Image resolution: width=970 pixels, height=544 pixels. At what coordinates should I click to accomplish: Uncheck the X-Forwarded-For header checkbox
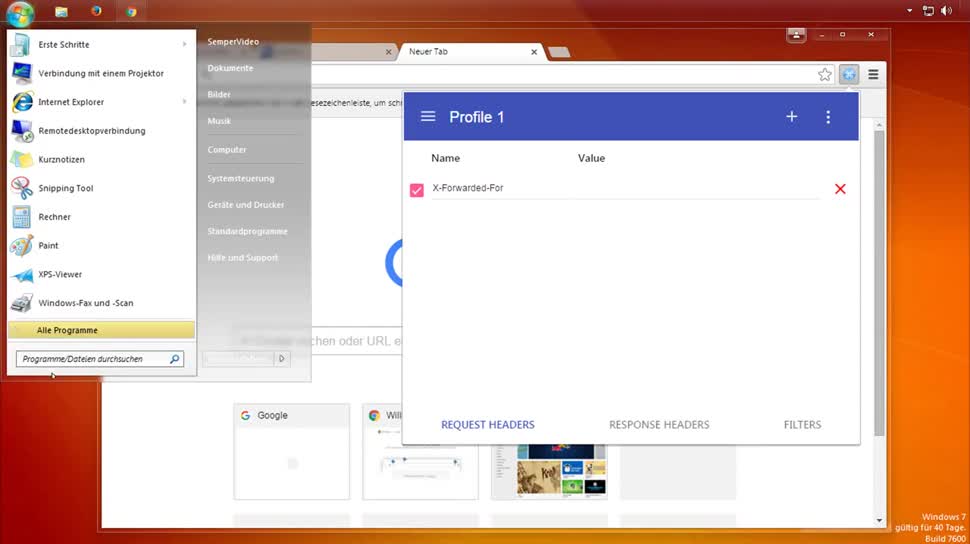point(417,190)
